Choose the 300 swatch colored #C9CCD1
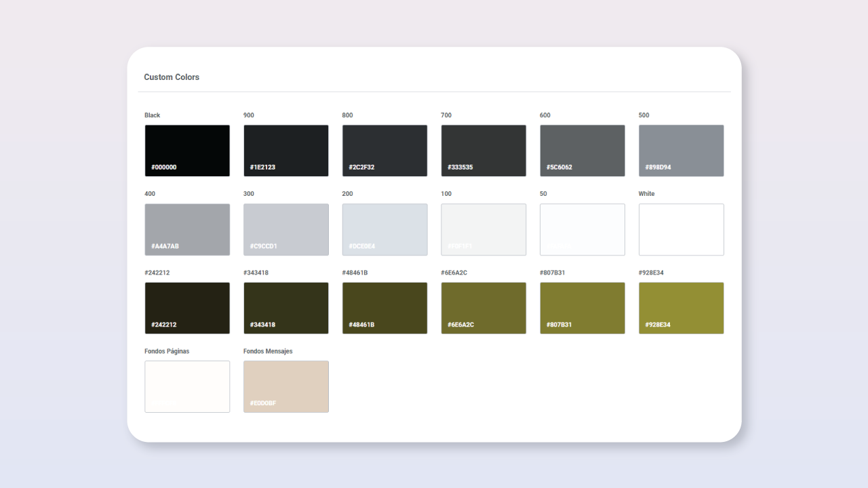The image size is (868, 488). (x=286, y=230)
